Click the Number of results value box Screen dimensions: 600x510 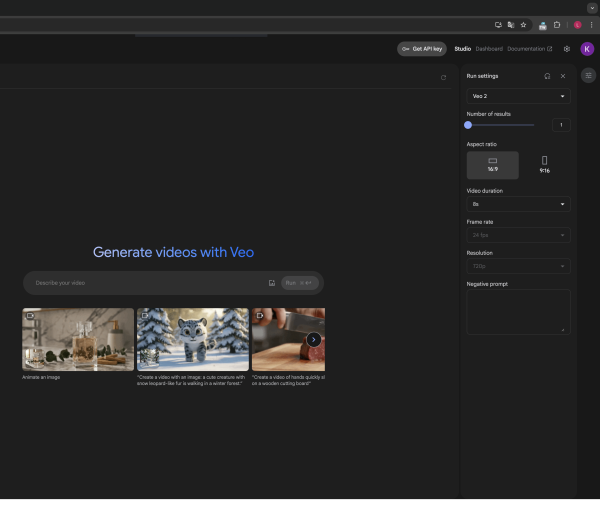pos(561,125)
